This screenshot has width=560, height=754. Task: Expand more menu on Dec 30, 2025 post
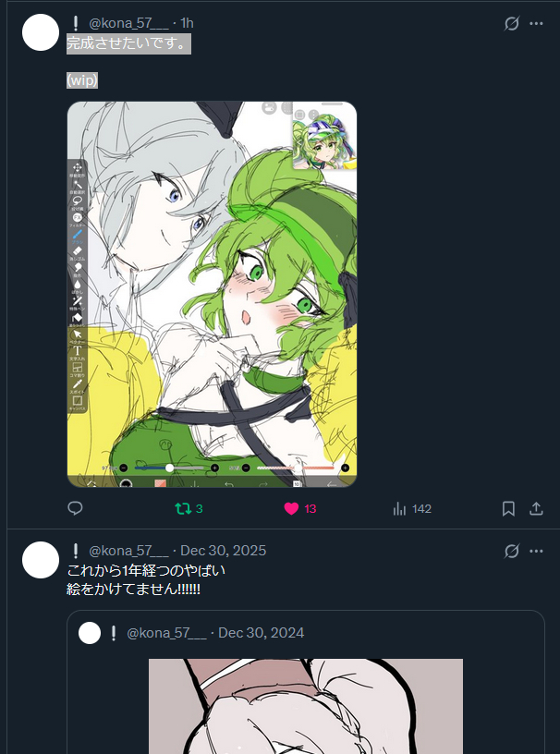[x=536, y=551]
